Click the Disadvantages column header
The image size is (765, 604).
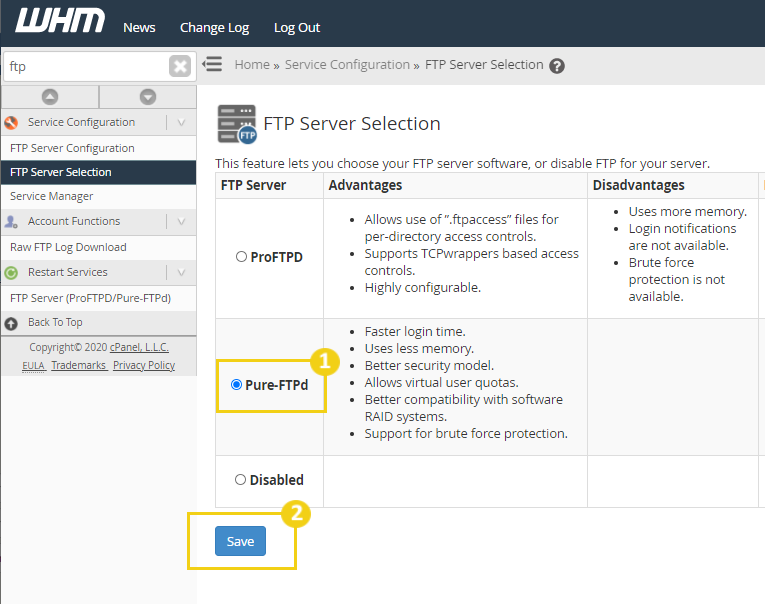(x=638, y=185)
